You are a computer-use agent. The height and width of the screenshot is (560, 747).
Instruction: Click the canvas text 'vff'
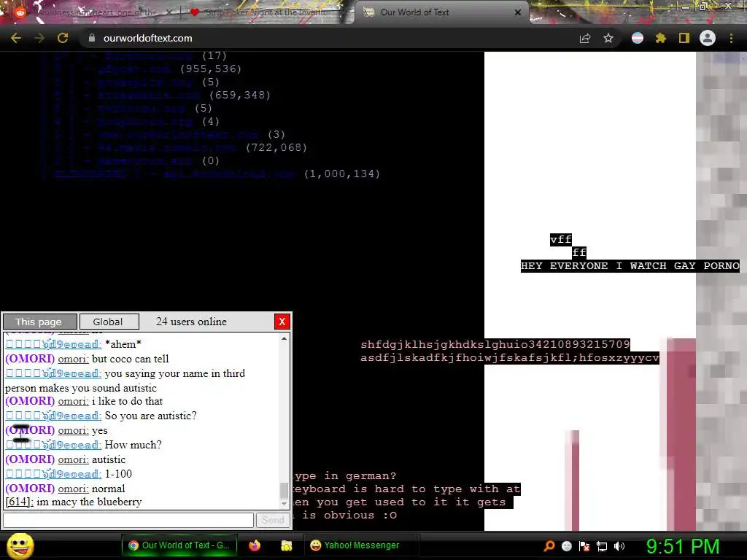(561, 239)
